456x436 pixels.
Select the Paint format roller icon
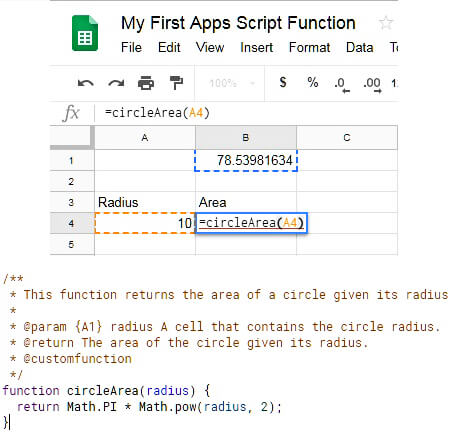(176, 83)
